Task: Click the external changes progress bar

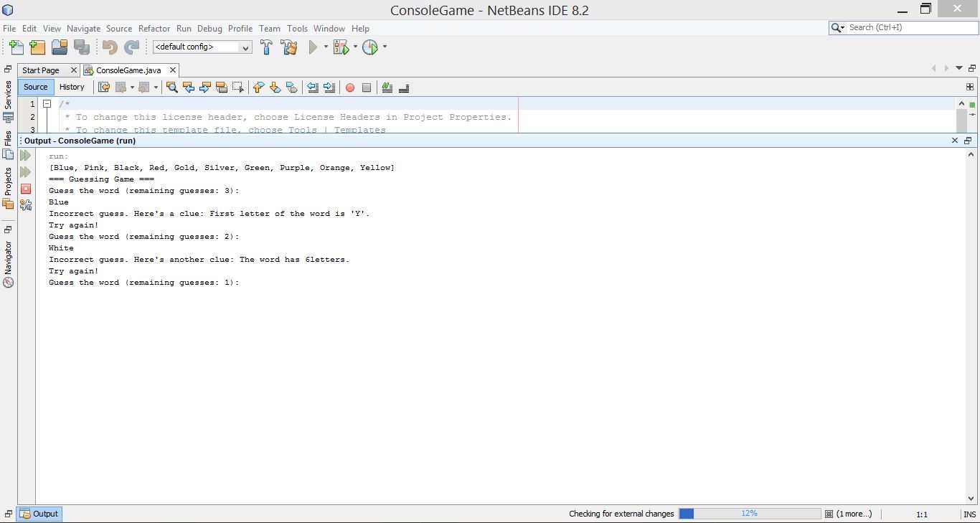Action: (x=749, y=514)
